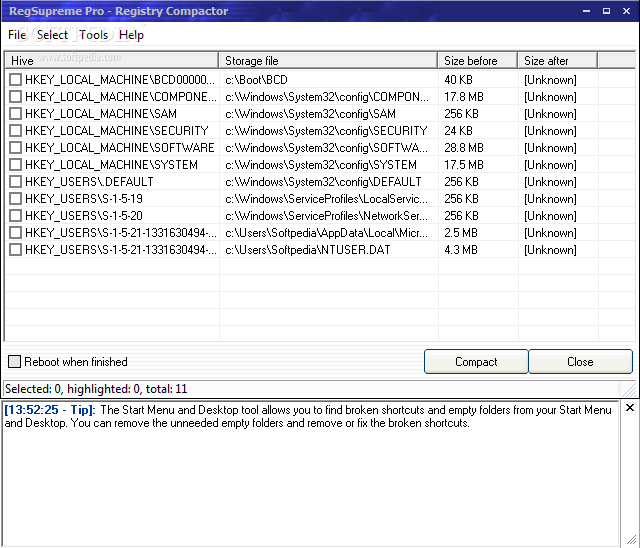Check the hive stored in NTUSER.DAT
Image resolution: width=640 pixels, height=548 pixels.
click(x=16, y=250)
